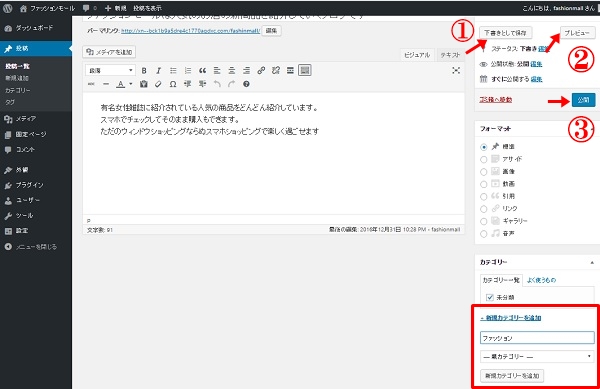
Task: Redo the last edit
Action: [231, 84]
